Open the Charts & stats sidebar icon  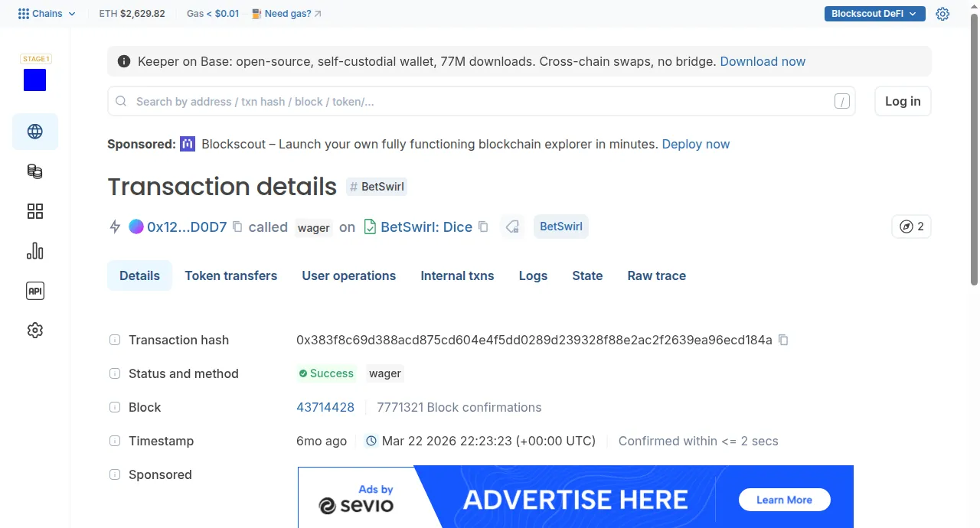pyautogui.click(x=35, y=251)
